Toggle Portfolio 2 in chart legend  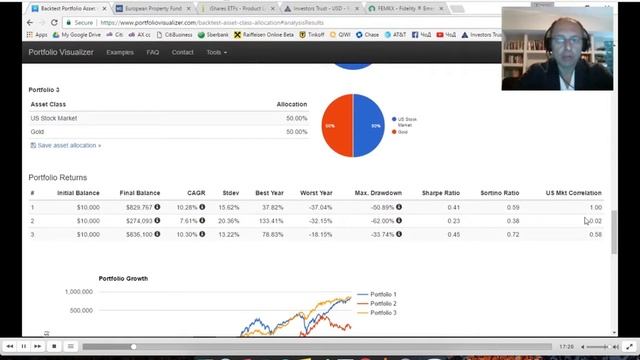376,304
